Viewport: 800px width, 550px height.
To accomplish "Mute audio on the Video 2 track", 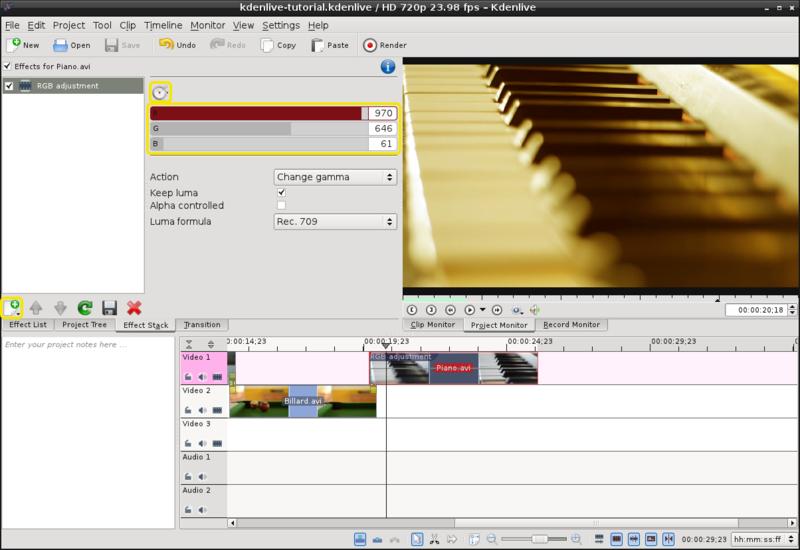I will click(x=202, y=410).
